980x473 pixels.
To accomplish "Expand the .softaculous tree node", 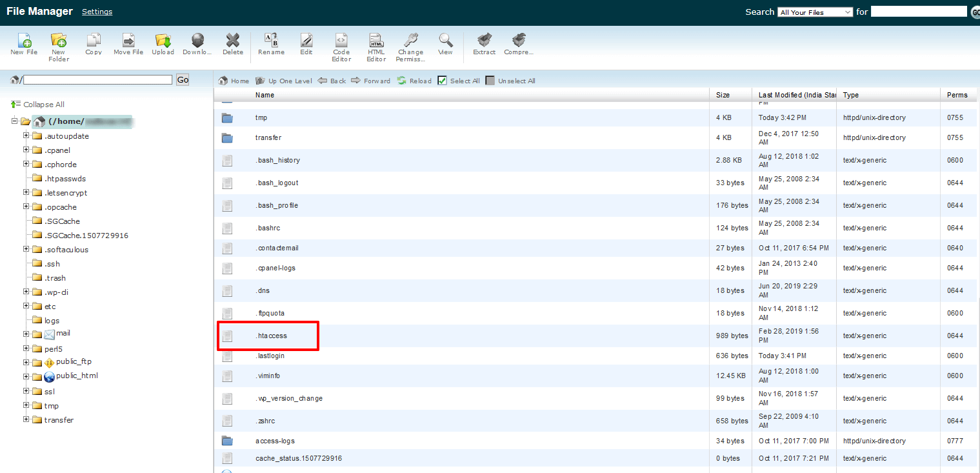I will (26, 249).
